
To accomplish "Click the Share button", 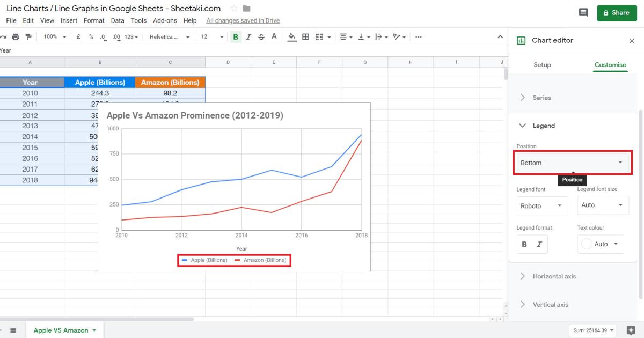I will 617,12.
